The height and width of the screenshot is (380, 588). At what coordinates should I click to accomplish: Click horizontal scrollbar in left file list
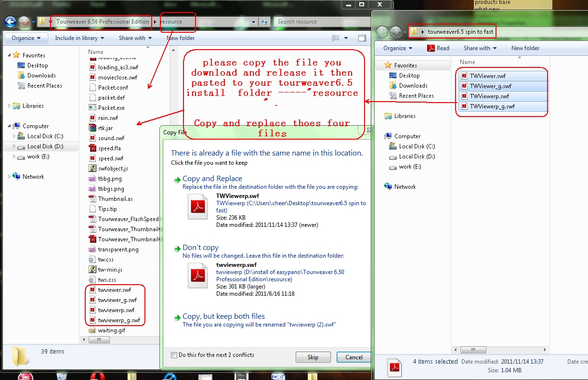click(99, 340)
